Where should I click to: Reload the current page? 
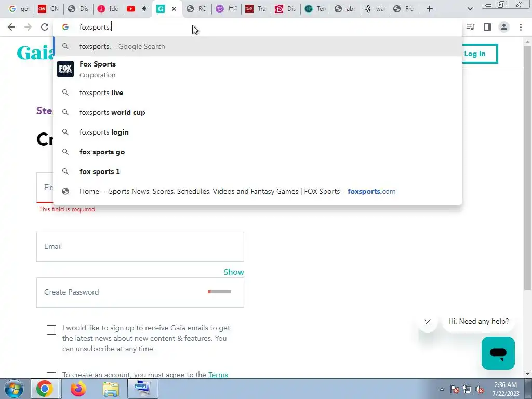(x=45, y=27)
